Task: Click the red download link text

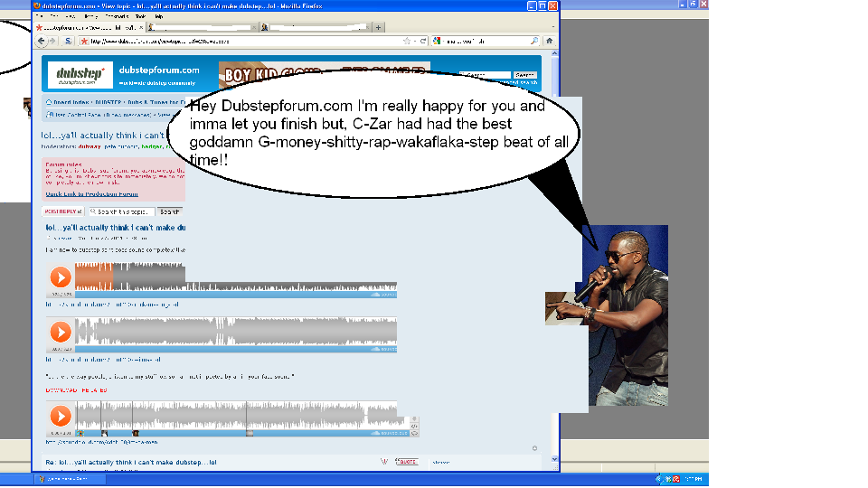Action: tap(76, 390)
